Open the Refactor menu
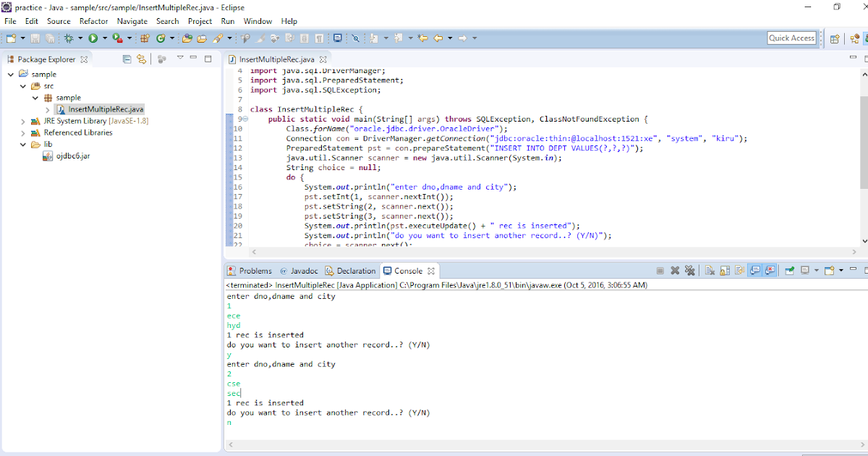The width and height of the screenshot is (868, 456). pyautogui.click(x=93, y=21)
